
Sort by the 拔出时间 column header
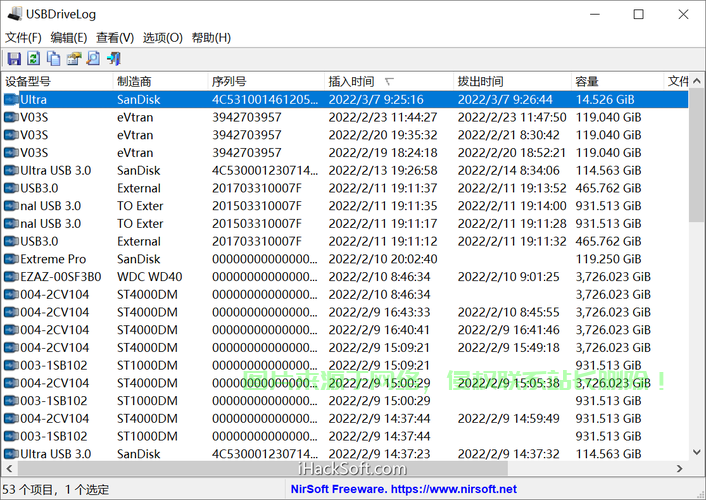(x=512, y=82)
